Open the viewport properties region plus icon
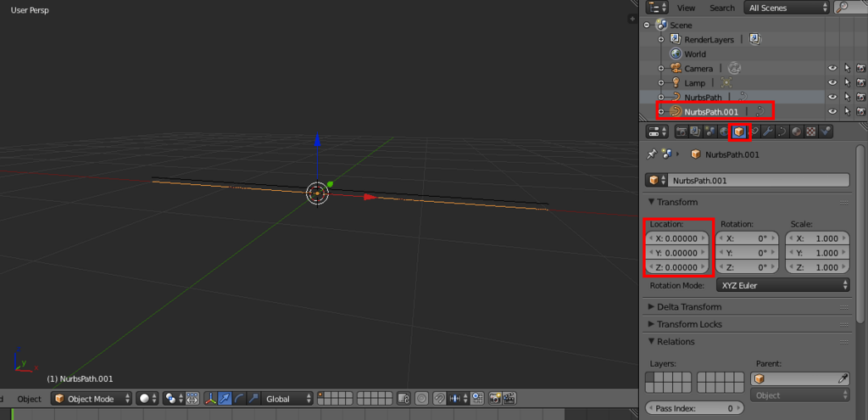Viewport: 868px width, 420px height. 632,19
